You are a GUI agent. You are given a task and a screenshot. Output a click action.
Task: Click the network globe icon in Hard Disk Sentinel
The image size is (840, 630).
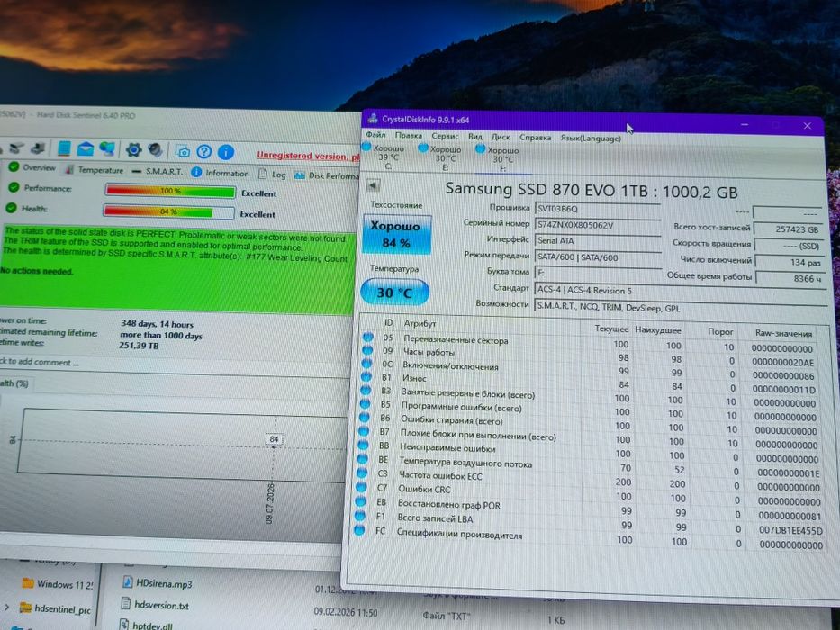pyautogui.click(x=106, y=149)
